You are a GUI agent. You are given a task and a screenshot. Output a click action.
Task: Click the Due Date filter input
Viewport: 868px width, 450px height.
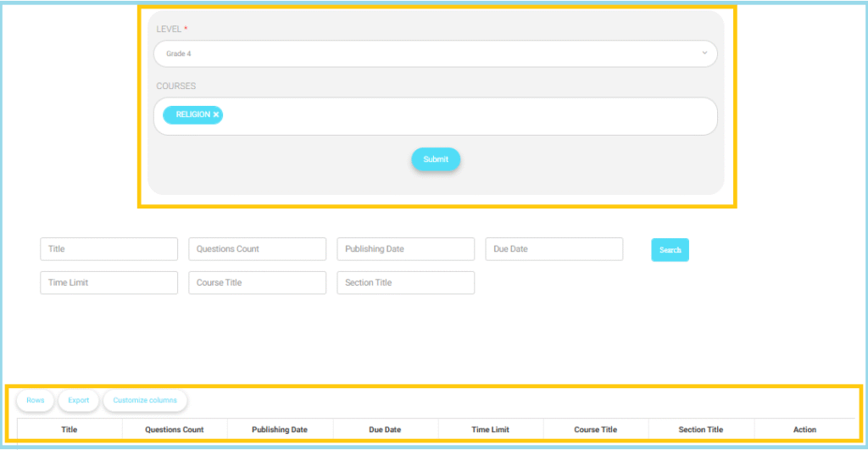554,249
